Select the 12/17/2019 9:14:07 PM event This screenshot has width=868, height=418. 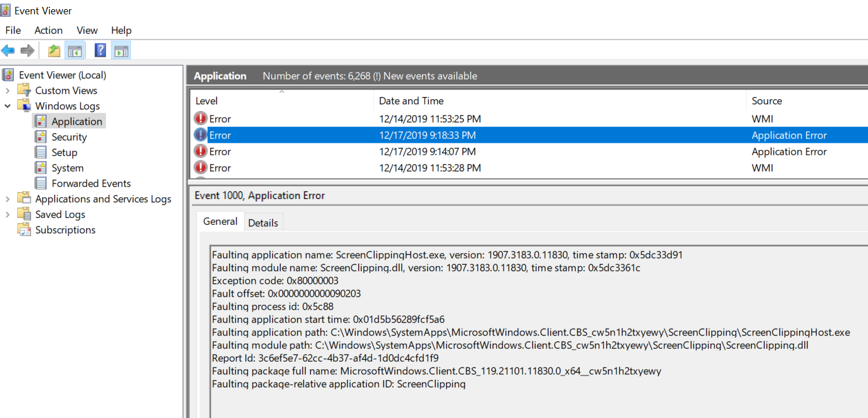pyautogui.click(x=528, y=151)
